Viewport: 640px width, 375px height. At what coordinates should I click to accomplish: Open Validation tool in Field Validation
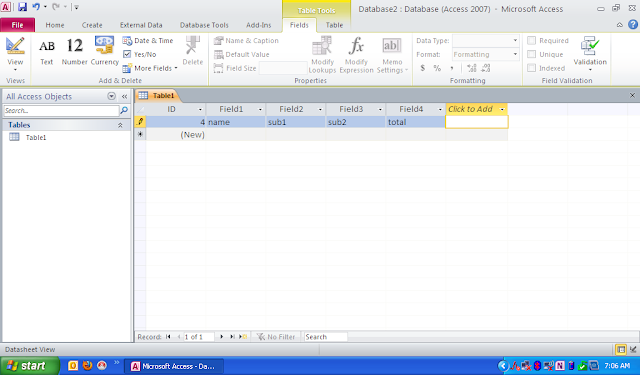(590, 53)
